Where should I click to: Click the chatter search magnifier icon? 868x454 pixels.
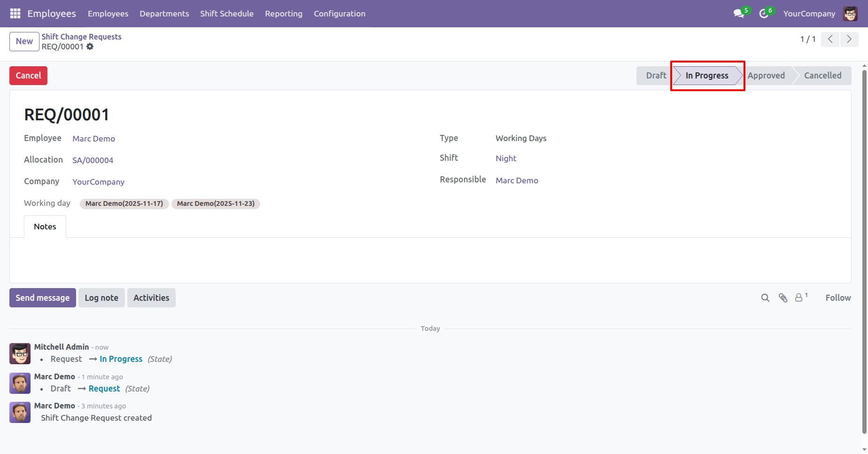coord(765,298)
